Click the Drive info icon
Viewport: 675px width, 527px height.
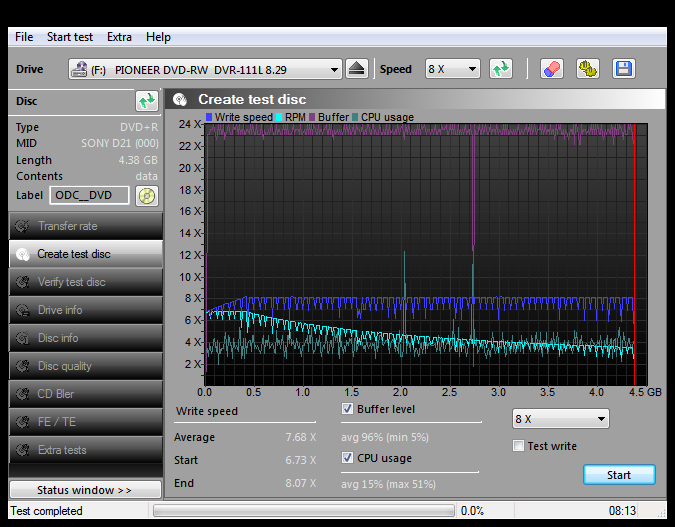22,310
